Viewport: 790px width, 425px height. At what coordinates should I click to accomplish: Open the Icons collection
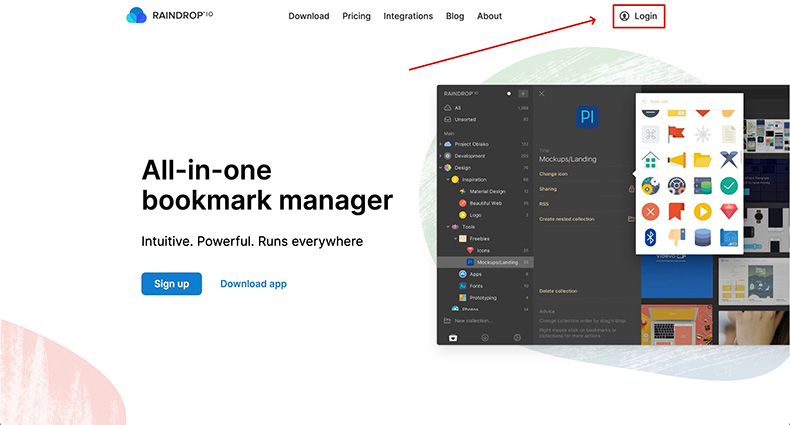click(x=483, y=250)
